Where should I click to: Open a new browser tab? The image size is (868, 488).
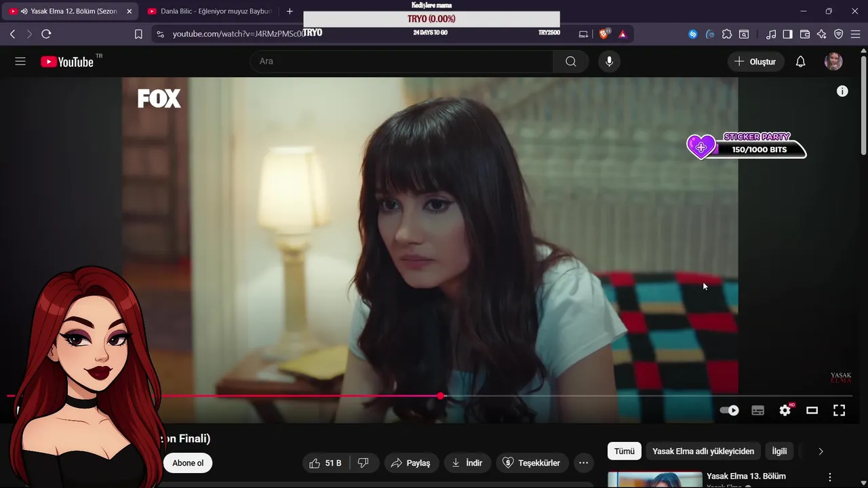point(290,12)
